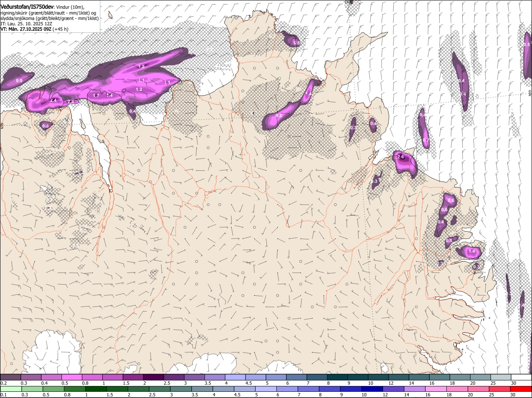
Task: Pick lower legend swatch for 0.1 mm (pale green)
Action: [x=11, y=389]
